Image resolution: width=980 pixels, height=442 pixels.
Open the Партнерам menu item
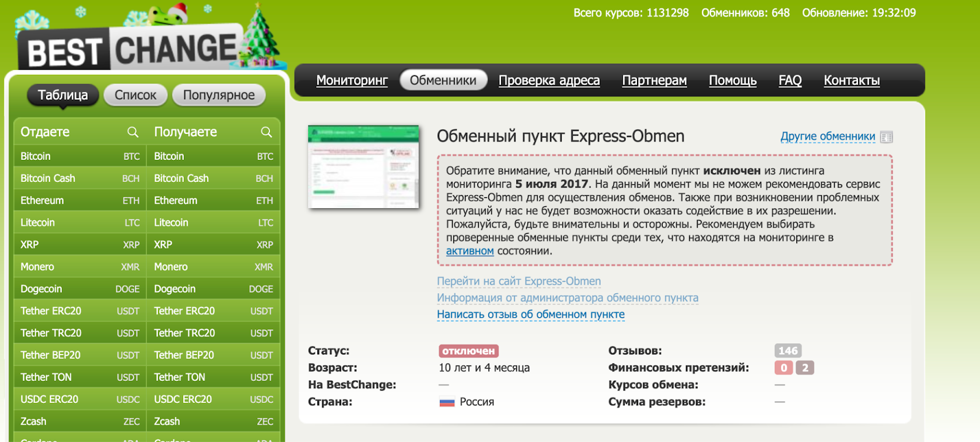coord(654,80)
